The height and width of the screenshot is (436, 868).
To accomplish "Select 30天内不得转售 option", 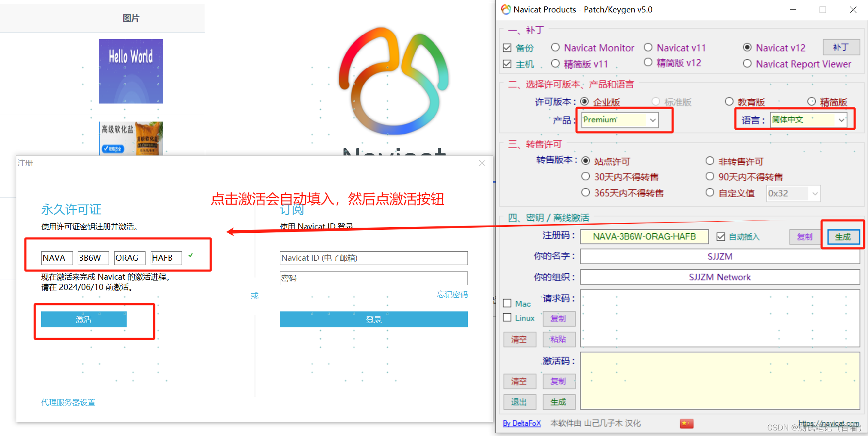I will 586,177.
